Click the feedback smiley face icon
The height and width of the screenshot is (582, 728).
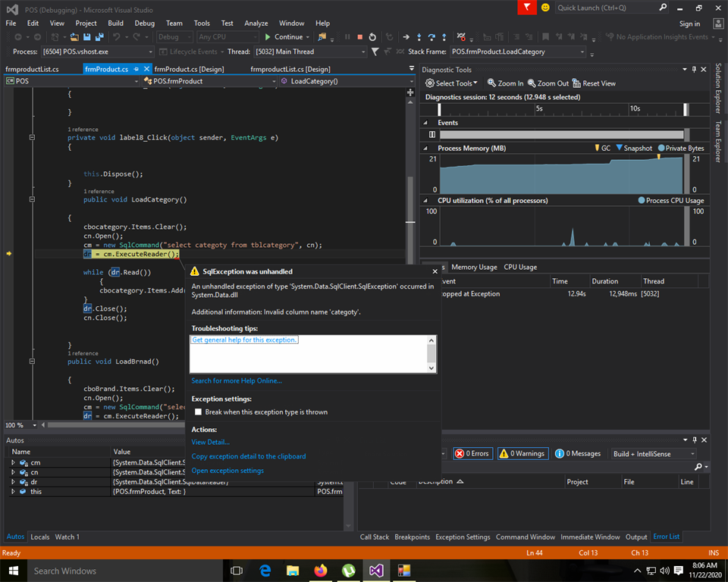point(545,8)
